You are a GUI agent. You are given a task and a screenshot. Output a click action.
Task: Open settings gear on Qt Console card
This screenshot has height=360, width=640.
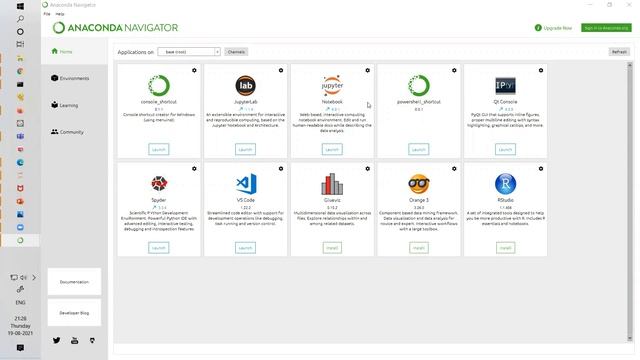tap(541, 70)
